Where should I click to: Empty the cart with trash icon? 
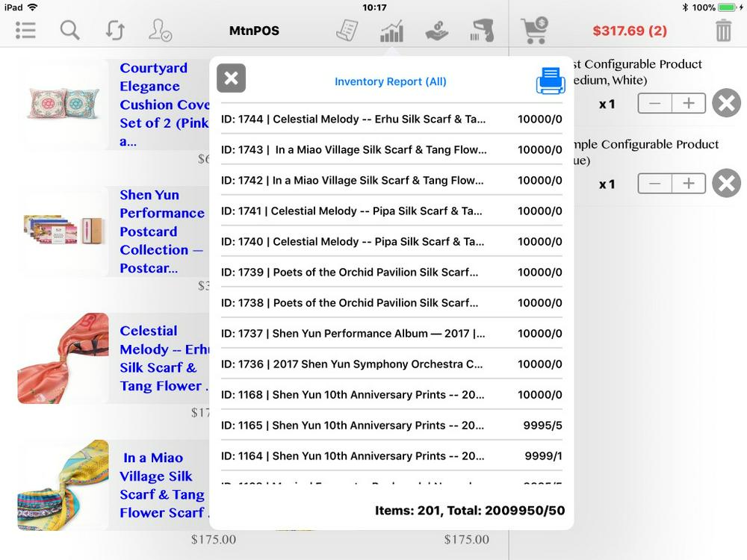click(723, 31)
